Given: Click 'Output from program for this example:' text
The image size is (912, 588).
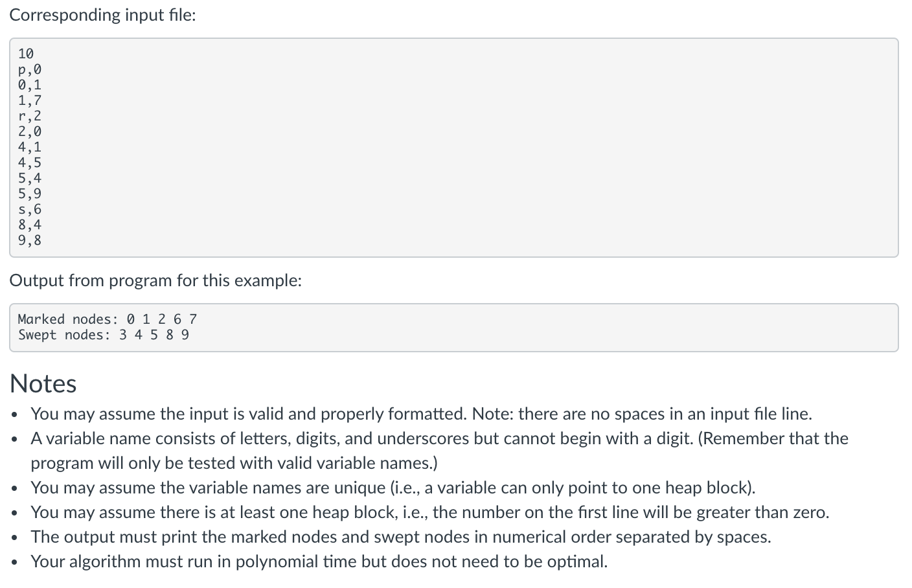Looking at the screenshot, I should click(156, 280).
